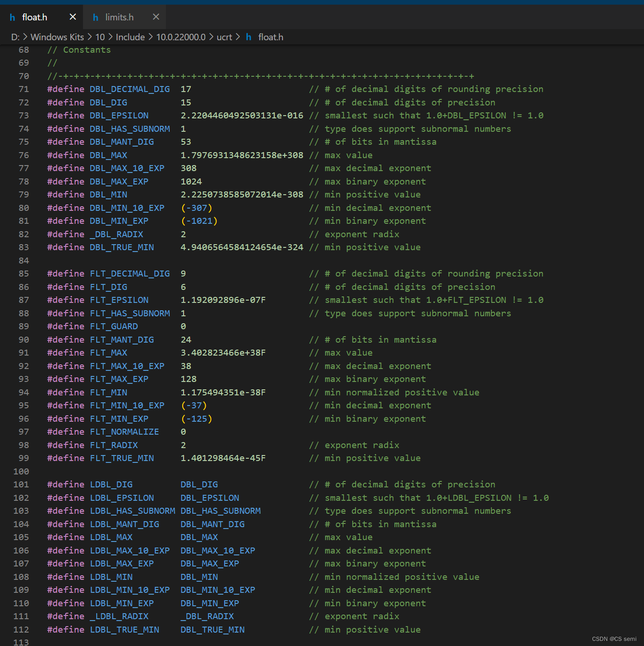644x646 pixels.
Task: Click the FLT_NORMALIZE macro name
Action: pyautogui.click(x=124, y=432)
